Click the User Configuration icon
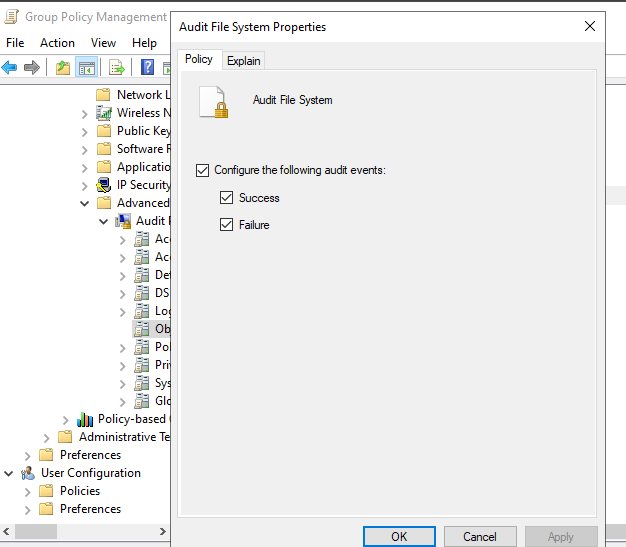This screenshot has height=547, width=626. [28, 473]
